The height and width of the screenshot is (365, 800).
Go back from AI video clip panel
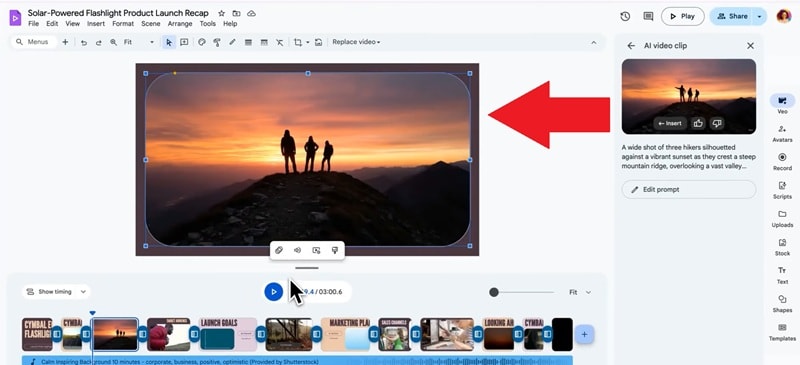(x=631, y=45)
